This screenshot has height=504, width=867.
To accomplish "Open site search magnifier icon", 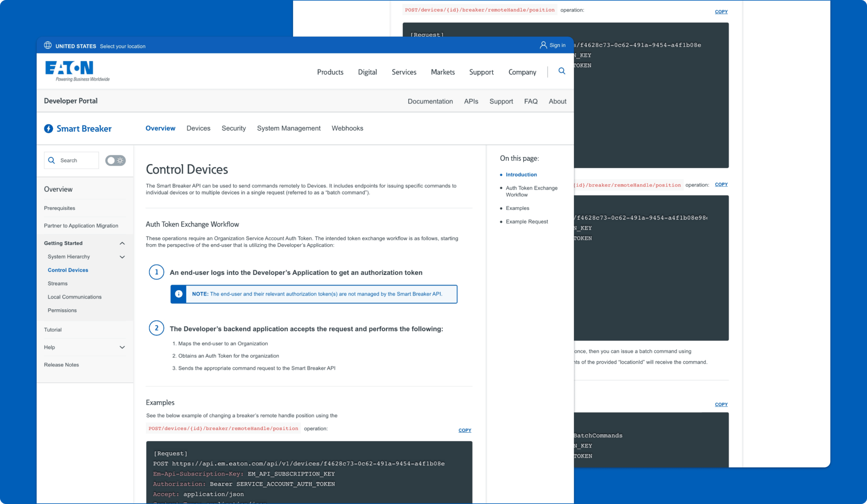I will coord(562,71).
